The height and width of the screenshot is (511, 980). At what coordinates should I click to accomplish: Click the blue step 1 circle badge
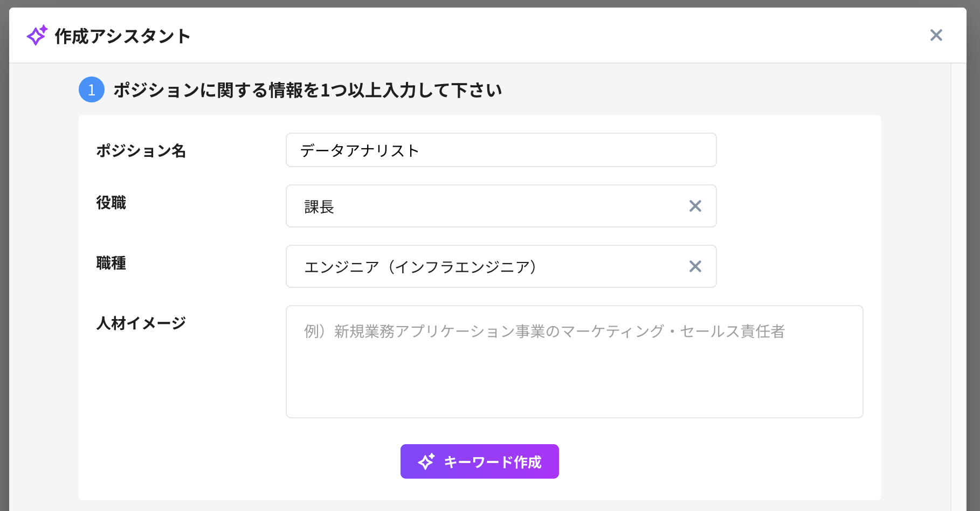[92, 89]
